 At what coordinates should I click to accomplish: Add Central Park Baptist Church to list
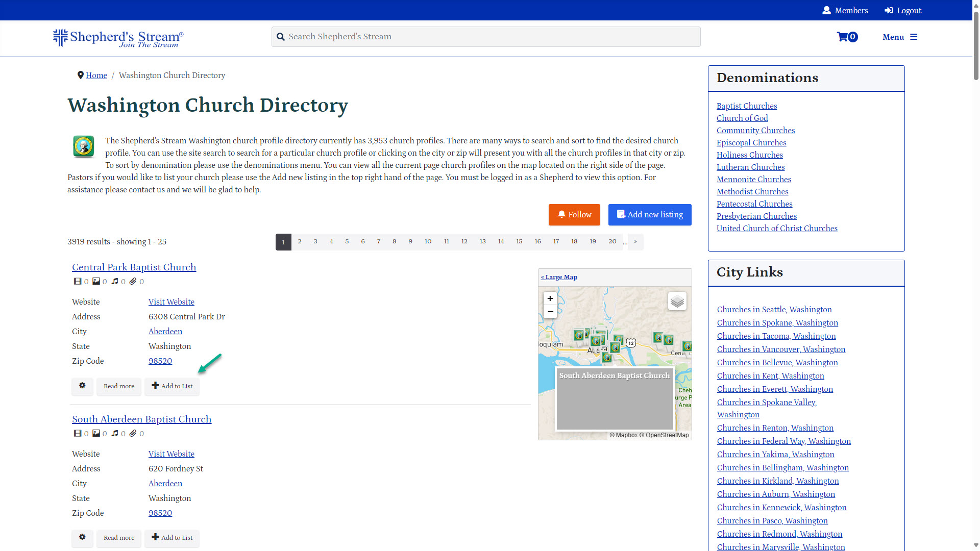172,386
